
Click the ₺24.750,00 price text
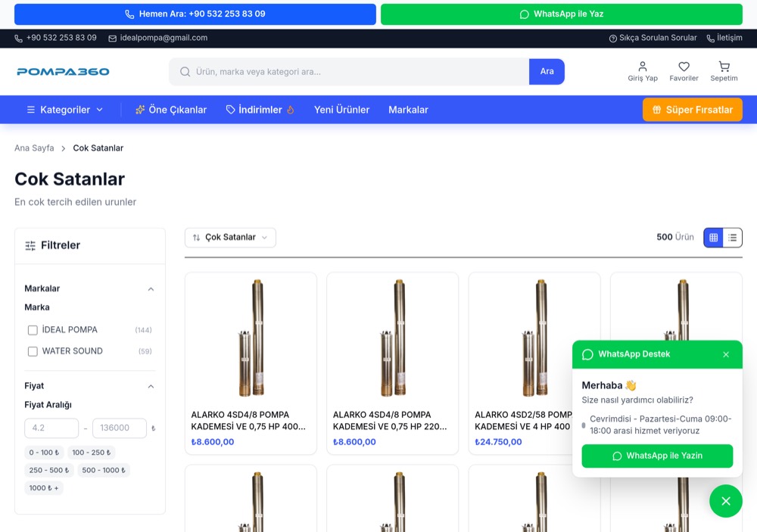coord(498,442)
